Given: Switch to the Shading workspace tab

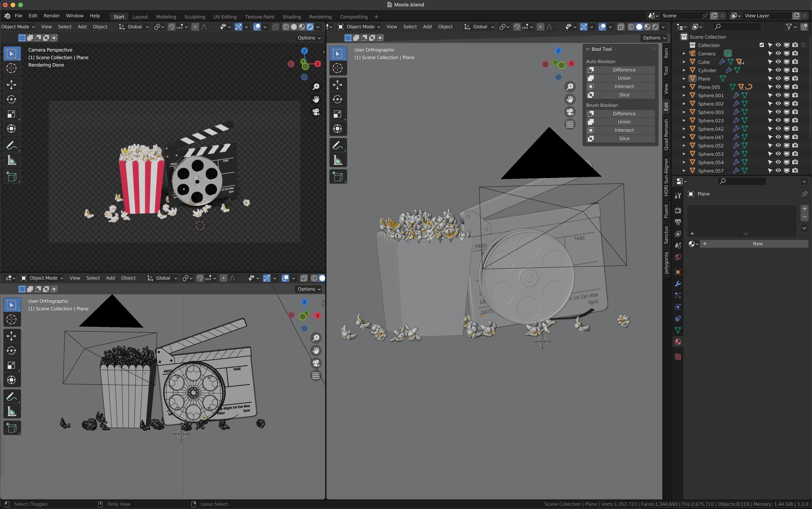Looking at the screenshot, I should pyautogui.click(x=291, y=17).
